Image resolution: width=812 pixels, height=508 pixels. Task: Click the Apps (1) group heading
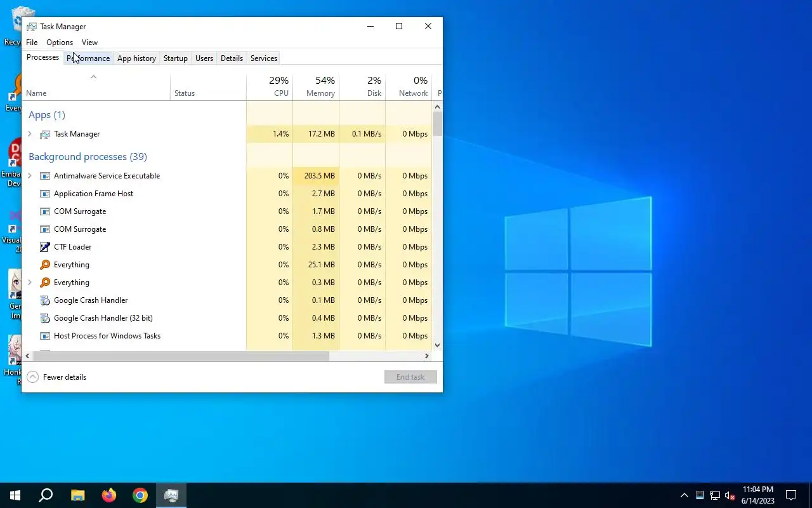click(x=47, y=115)
